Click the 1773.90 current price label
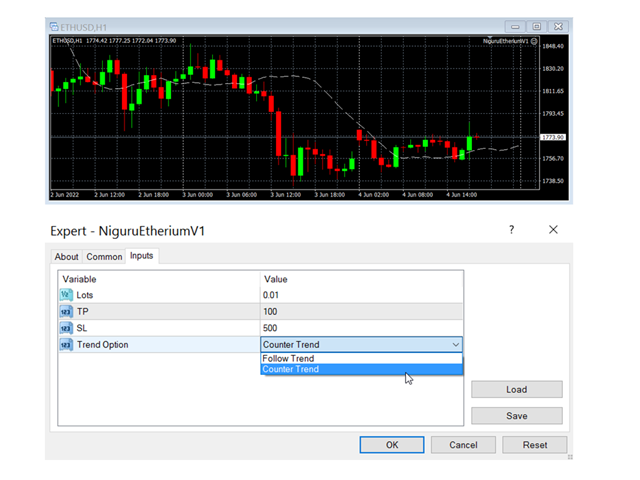The height and width of the screenshot is (480, 640). [x=553, y=137]
